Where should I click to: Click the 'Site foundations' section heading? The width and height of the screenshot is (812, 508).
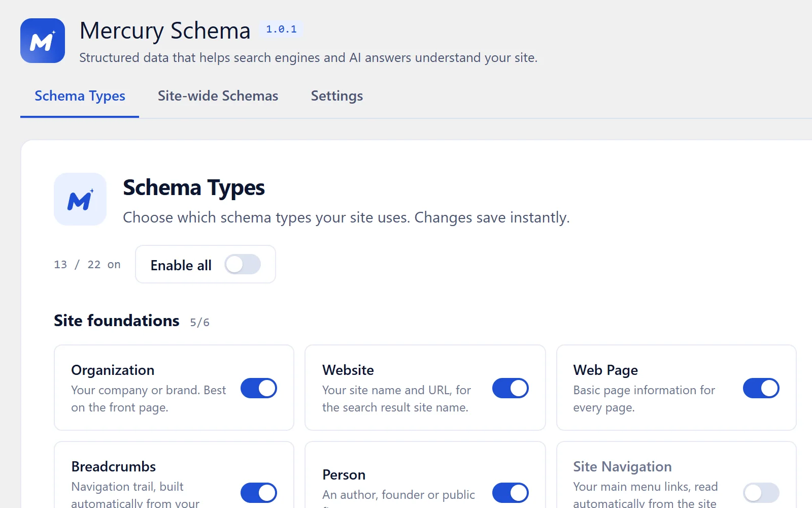point(117,321)
